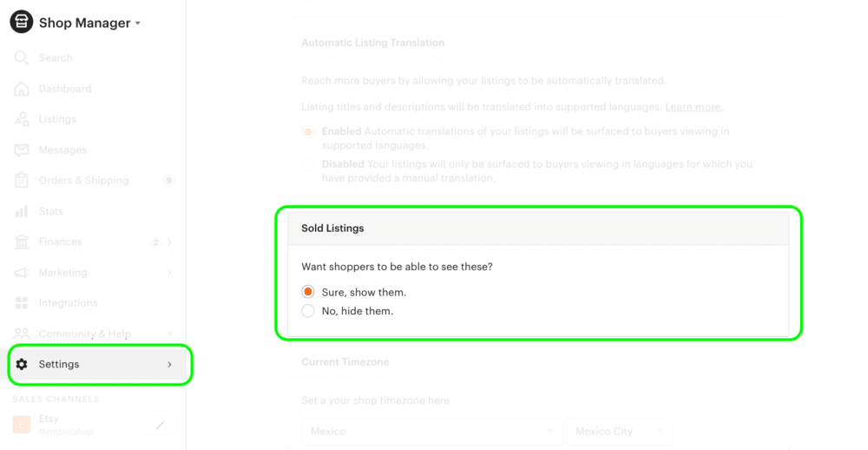This screenshot has height=450, width=868.
Task: Click the Shop Manager storefront logo icon
Action: [x=22, y=23]
